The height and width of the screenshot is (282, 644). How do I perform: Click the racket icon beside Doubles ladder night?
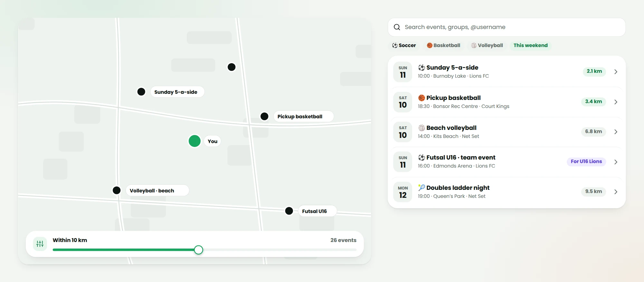pyautogui.click(x=421, y=188)
